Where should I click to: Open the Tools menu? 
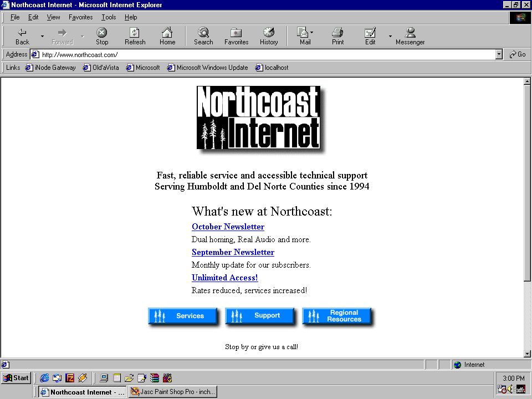point(109,17)
